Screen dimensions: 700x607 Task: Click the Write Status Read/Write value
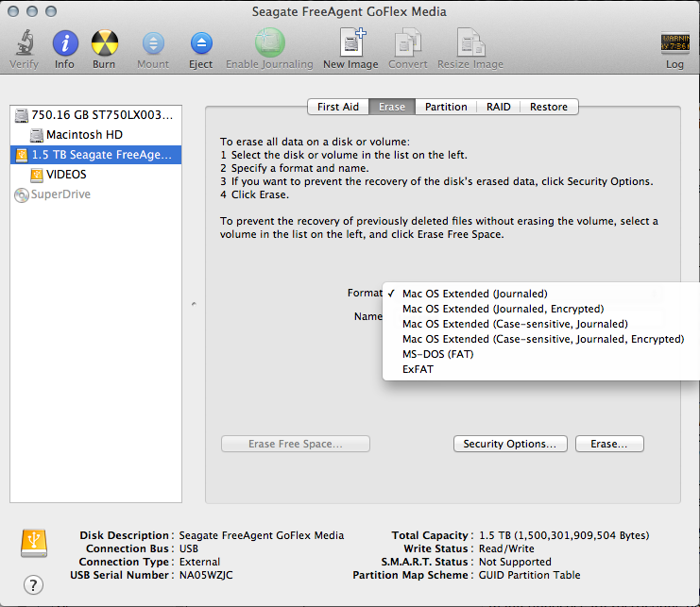point(506,548)
